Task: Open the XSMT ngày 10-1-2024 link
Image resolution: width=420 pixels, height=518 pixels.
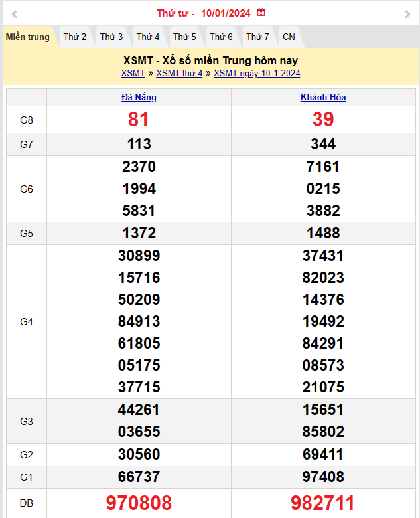Action: click(257, 73)
